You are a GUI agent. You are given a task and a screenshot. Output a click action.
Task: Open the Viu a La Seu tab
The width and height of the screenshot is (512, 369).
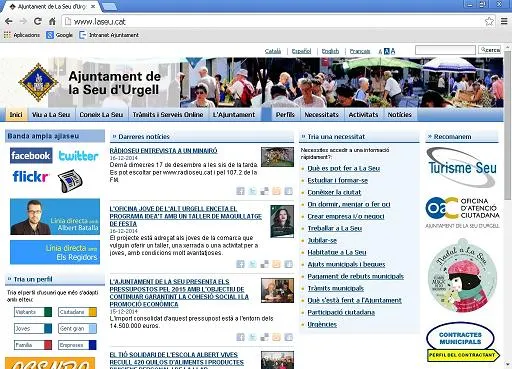pos(51,115)
